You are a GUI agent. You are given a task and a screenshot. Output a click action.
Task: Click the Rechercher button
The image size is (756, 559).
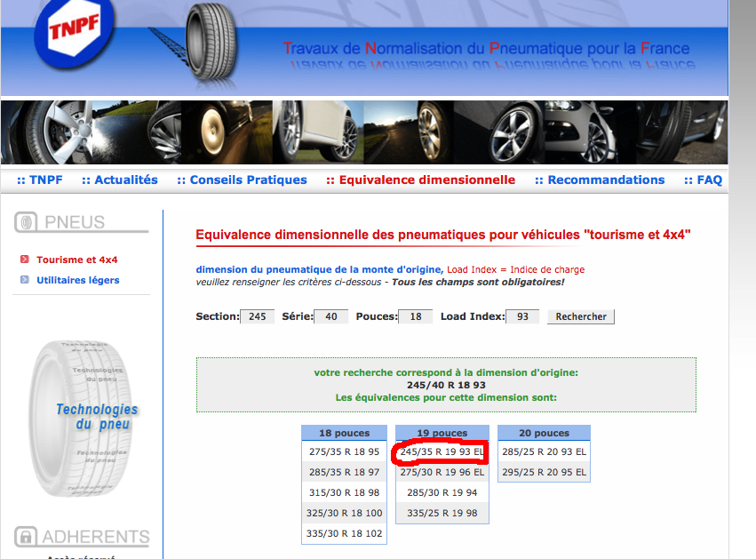(580, 316)
